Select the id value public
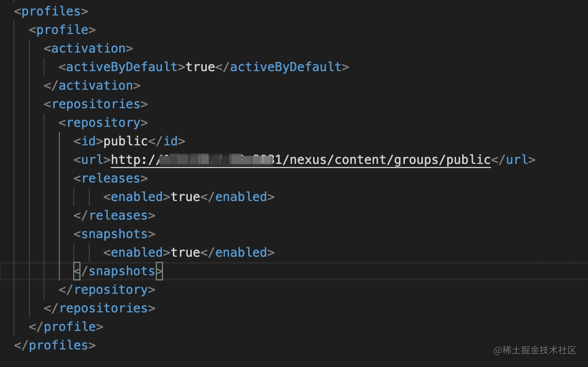The image size is (588, 367). coord(126,141)
